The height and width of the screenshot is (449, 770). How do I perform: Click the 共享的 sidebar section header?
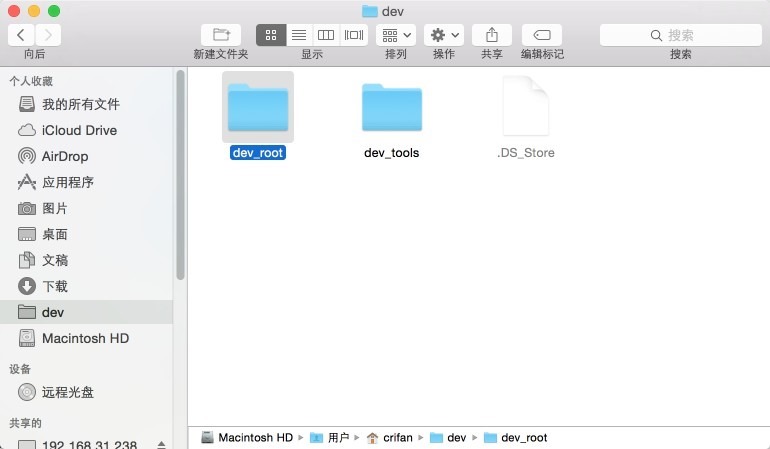click(x=26, y=423)
